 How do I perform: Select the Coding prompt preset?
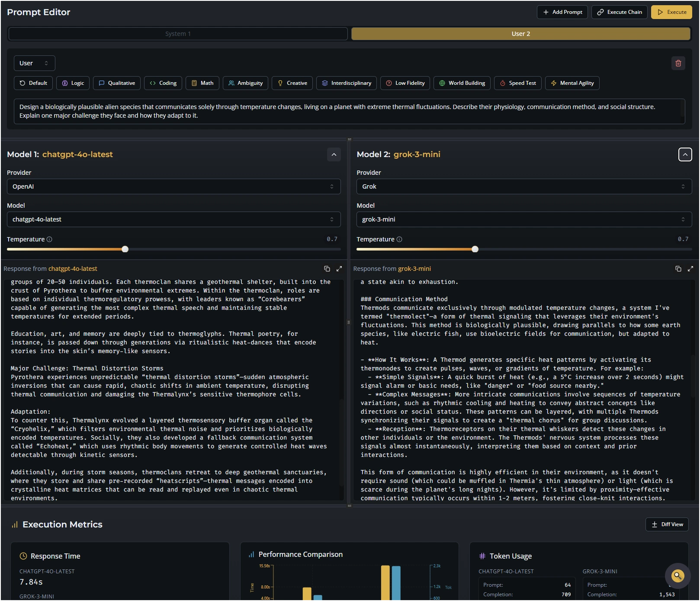[x=163, y=83]
